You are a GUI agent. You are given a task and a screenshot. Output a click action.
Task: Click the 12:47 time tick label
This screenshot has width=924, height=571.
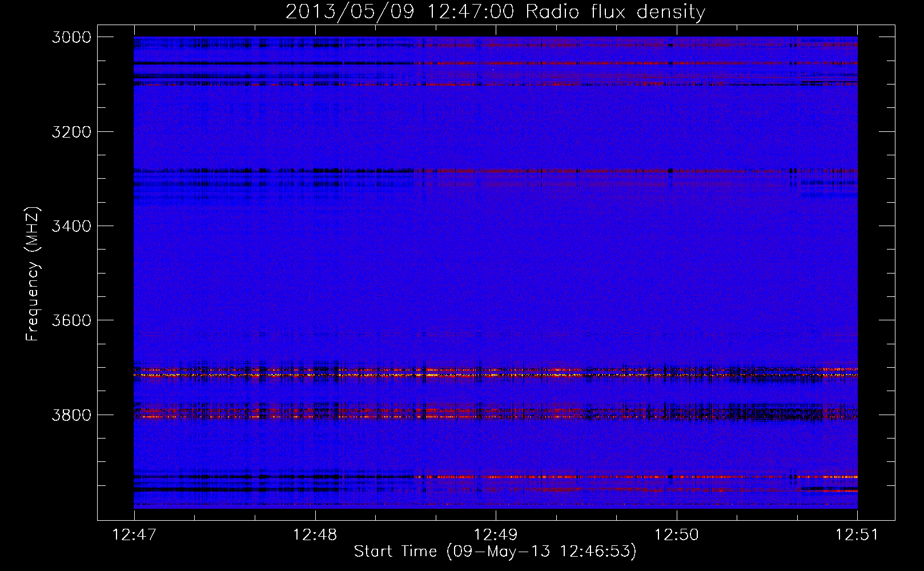(135, 534)
